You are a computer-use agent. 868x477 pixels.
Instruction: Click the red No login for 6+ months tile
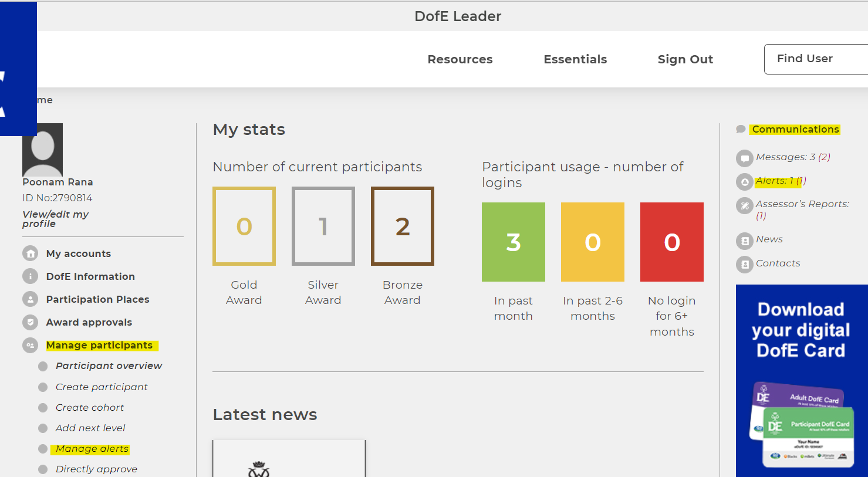[x=672, y=242]
